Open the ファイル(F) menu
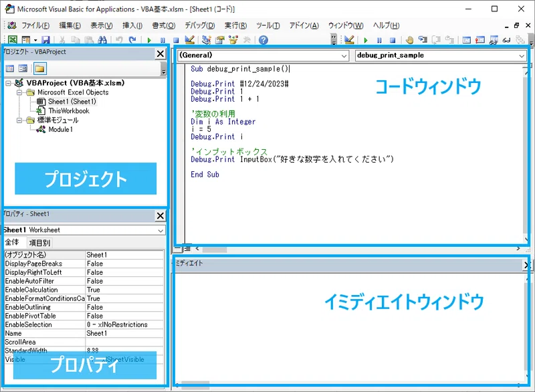Viewport: 535px width, 392px height. click(35, 25)
